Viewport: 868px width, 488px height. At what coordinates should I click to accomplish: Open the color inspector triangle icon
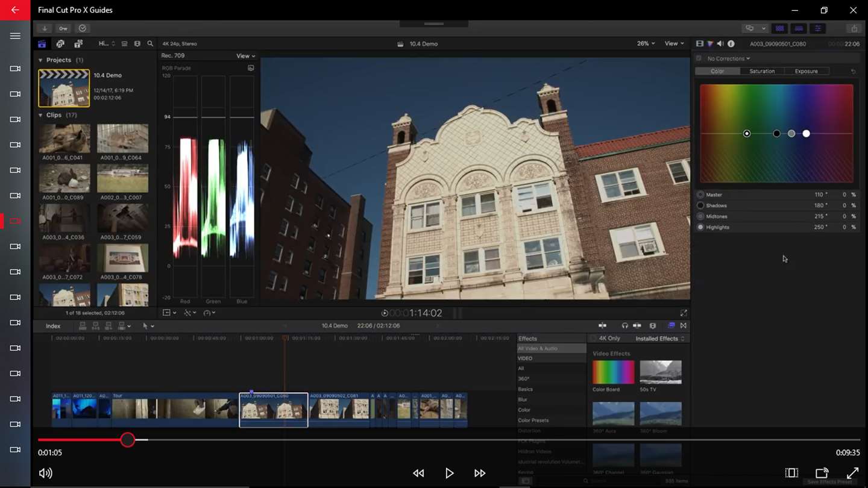pos(710,44)
